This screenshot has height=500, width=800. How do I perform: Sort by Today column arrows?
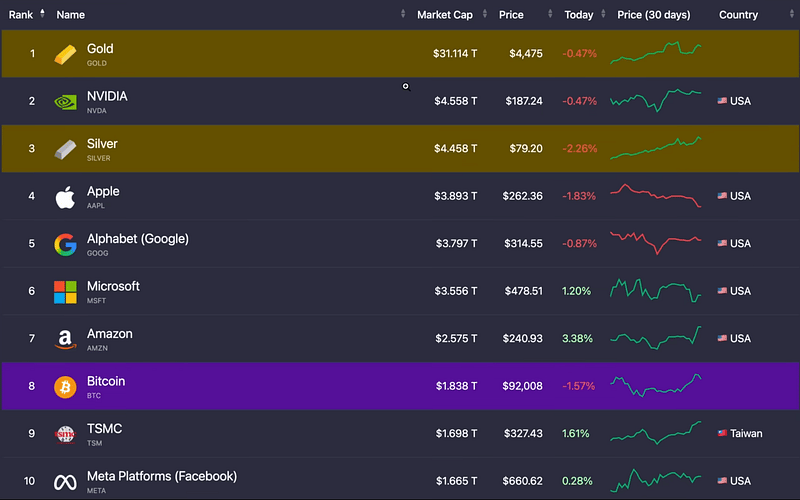603,14
